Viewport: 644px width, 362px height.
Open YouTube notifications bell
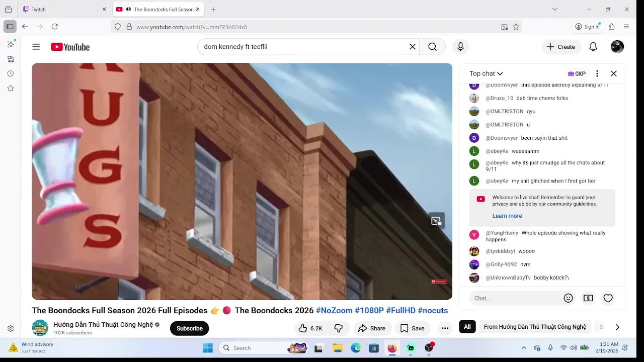tap(593, 47)
